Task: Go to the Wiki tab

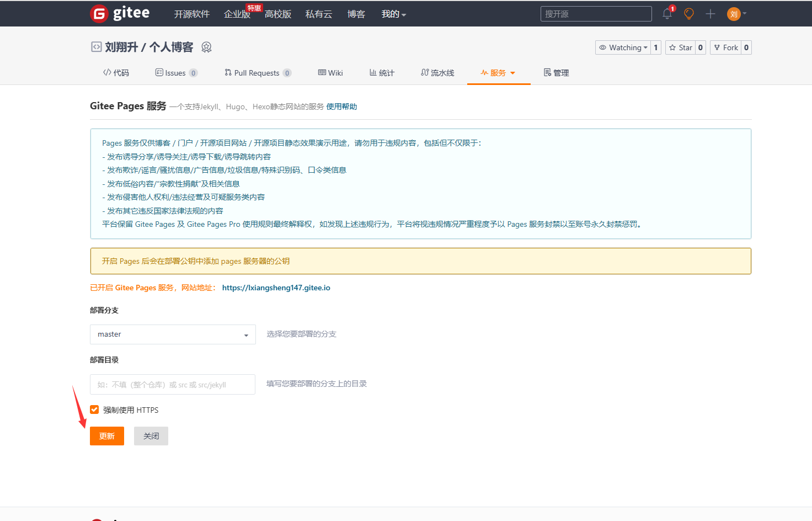Action: click(x=330, y=73)
